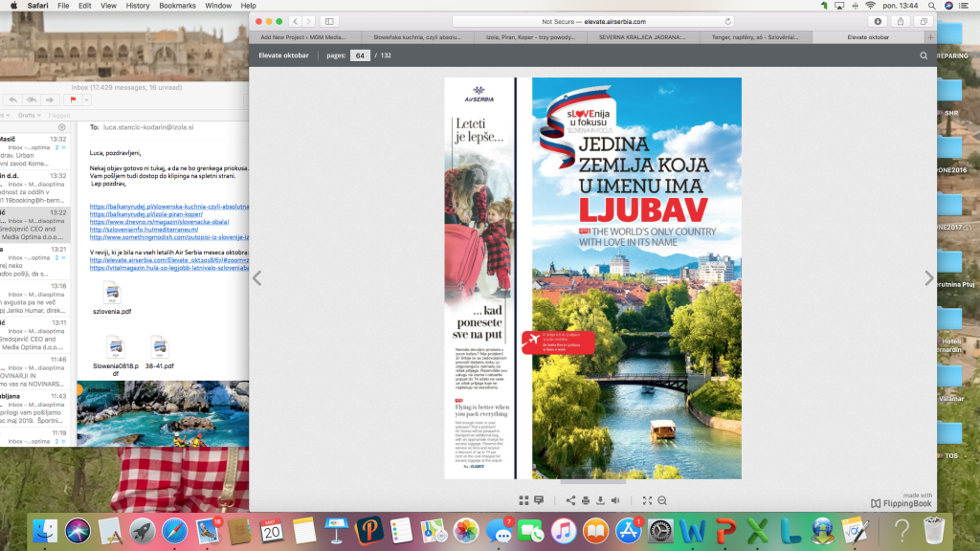Open the somethingmodish.com putopisi link
Viewport: 980px width, 551px height.
click(x=168, y=237)
